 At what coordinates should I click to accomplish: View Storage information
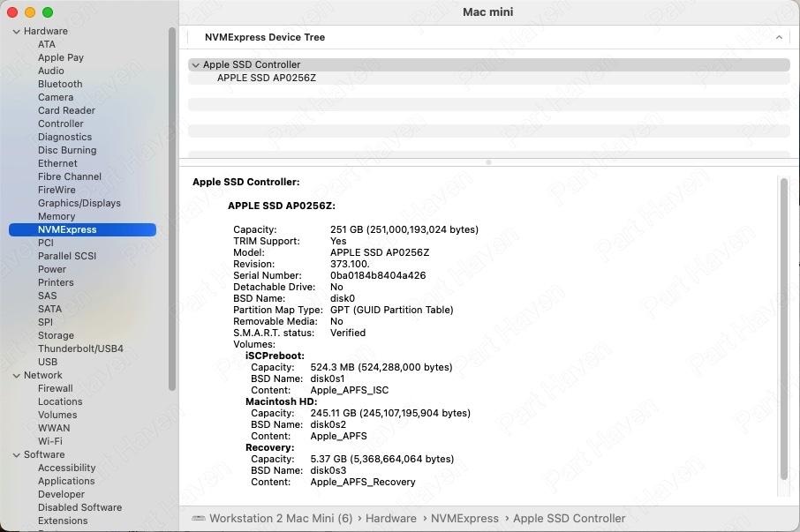click(57, 336)
